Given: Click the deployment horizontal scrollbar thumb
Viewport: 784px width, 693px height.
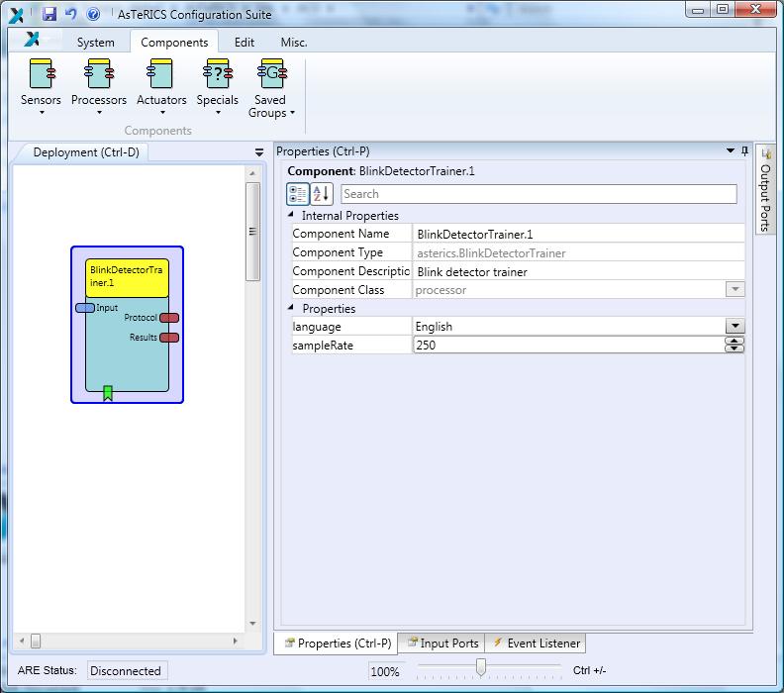Looking at the screenshot, I should [36, 641].
